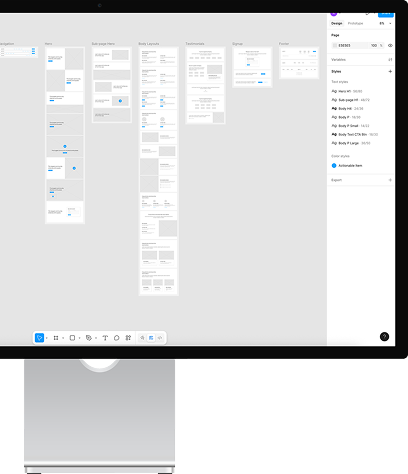Toggle page background color visibility eye

tap(390, 45)
